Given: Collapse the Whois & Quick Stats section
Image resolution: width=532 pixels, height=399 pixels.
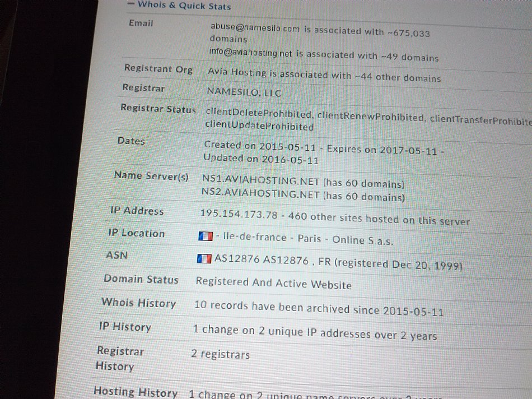Looking at the screenshot, I should click(130, 4).
